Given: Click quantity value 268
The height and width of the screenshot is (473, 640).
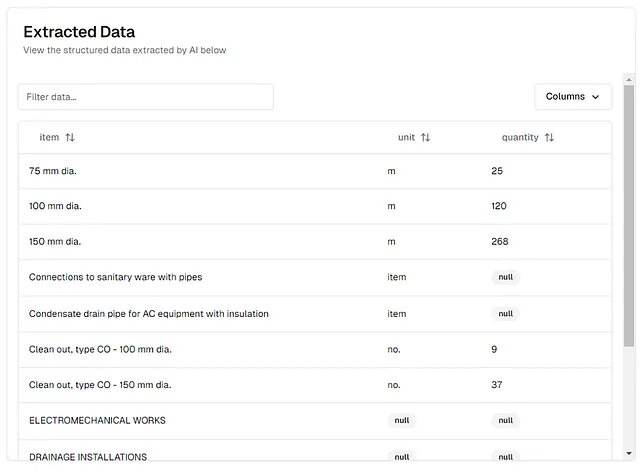Looking at the screenshot, I should pos(500,242).
